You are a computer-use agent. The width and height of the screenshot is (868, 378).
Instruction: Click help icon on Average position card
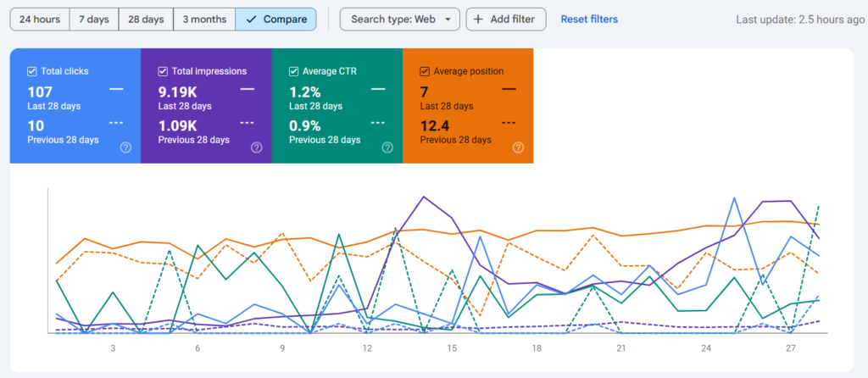point(518,147)
